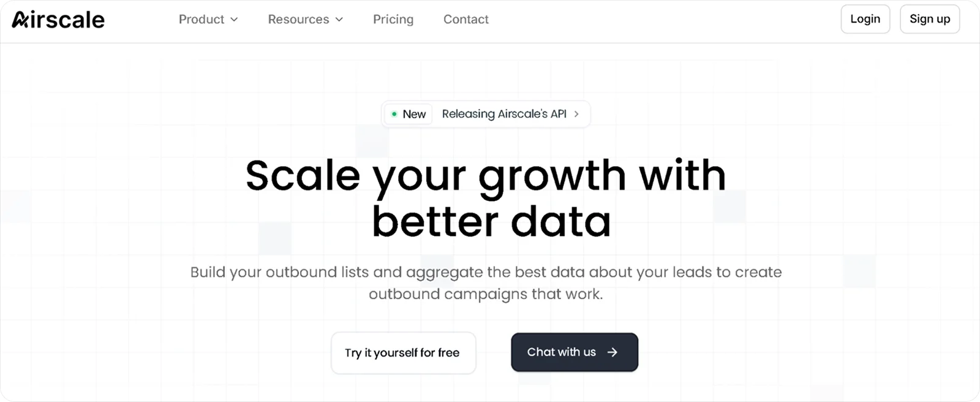
Task: Click the Resources menu chevron arrow
Action: tap(340, 20)
